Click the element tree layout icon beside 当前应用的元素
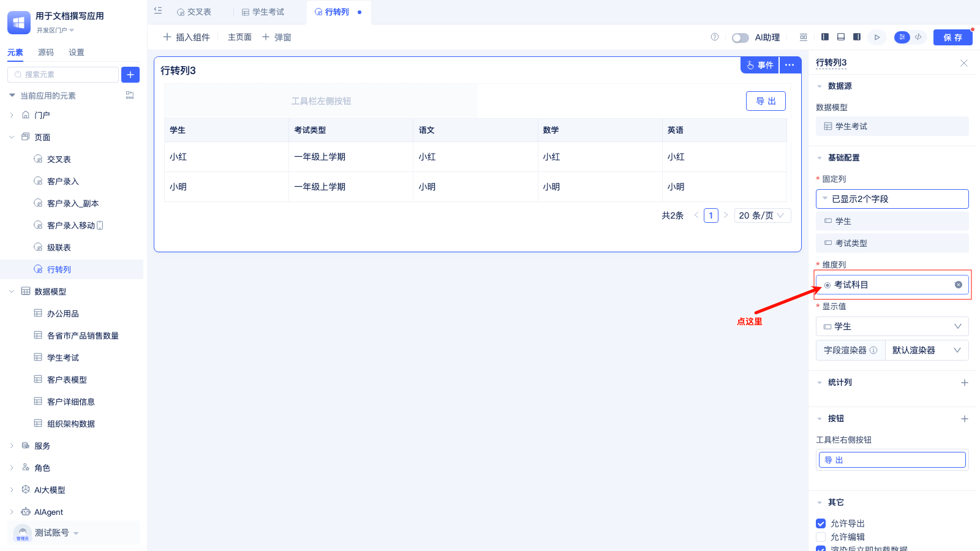This screenshot has width=980, height=551. tap(130, 95)
